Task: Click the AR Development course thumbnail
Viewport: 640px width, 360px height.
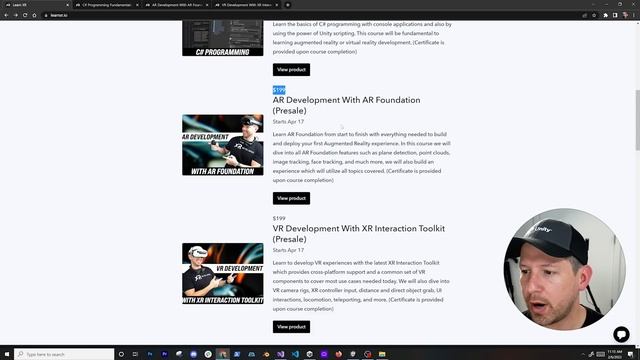Action: click(x=223, y=145)
